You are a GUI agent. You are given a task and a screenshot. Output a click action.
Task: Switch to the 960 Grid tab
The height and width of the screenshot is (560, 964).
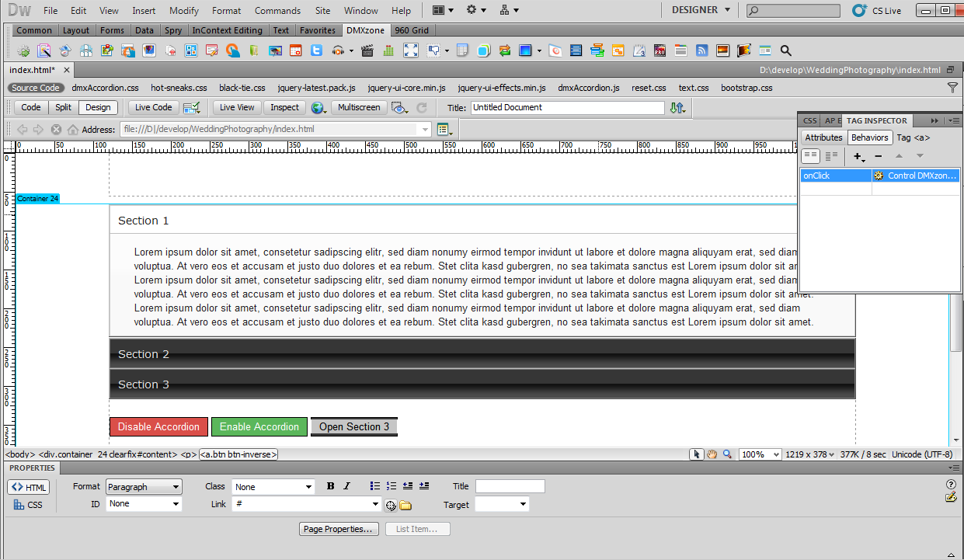(412, 30)
